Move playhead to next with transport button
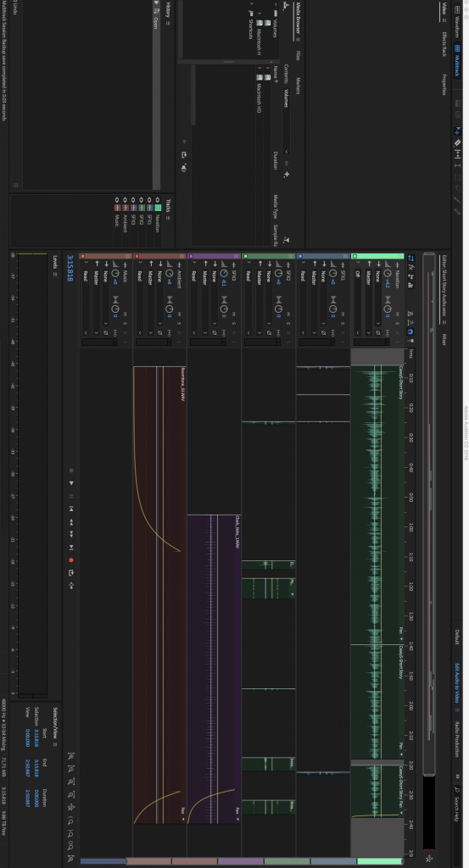Image resolution: width=469 pixels, height=868 pixels. tap(71, 548)
